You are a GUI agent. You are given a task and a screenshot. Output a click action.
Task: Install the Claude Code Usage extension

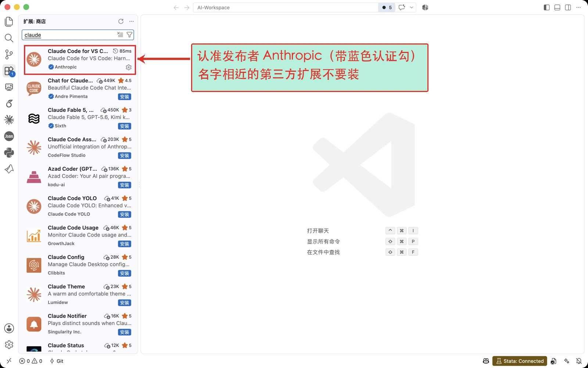click(x=125, y=244)
